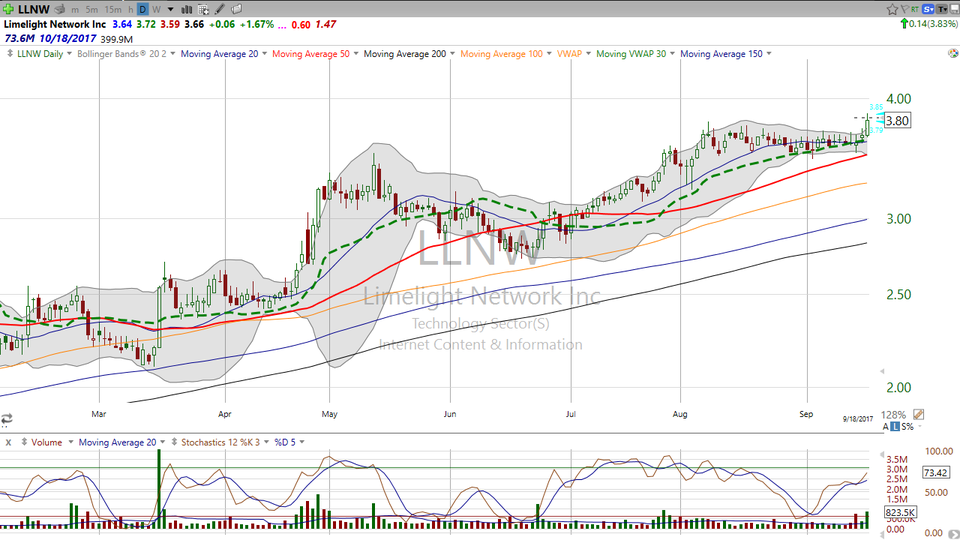960x540 pixels.
Task: Close the lower indicator pane with X
Action: click(8, 442)
